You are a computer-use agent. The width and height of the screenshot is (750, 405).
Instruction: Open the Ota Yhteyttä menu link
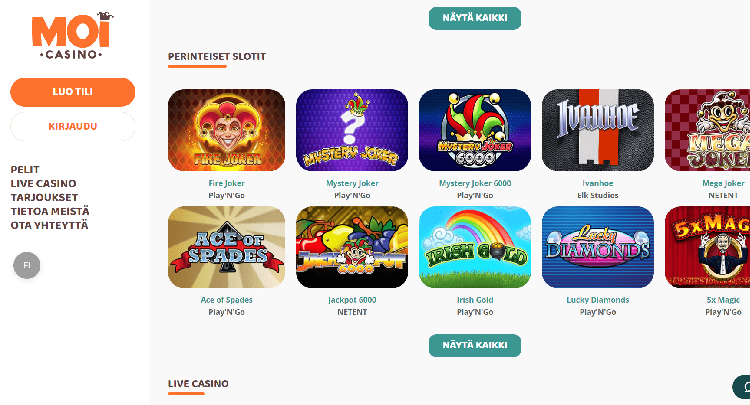pyautogui.click(x=49, y=225)
